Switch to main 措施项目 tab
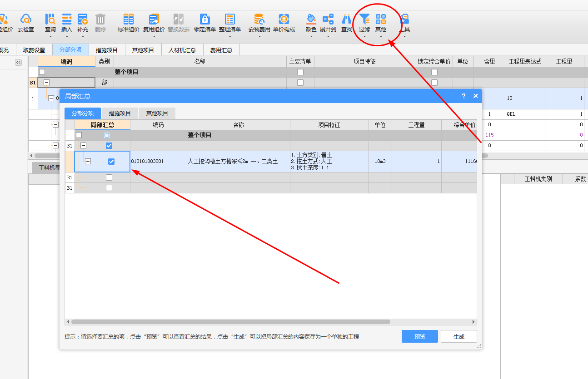 click(x=107, y=50)
